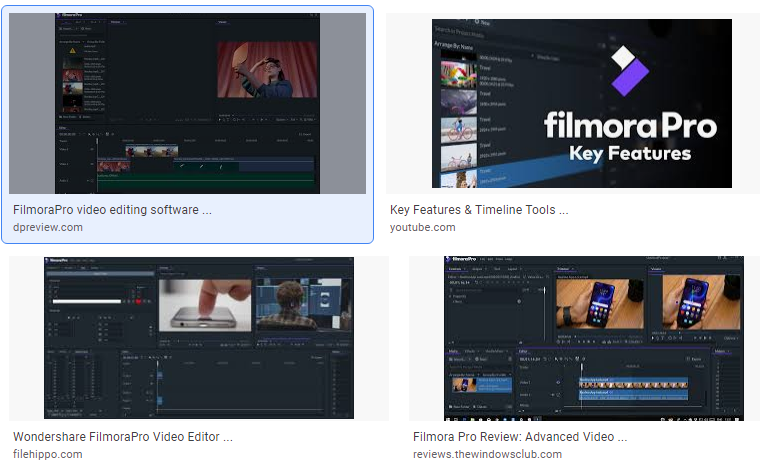Open the dpreview FilmoraPro screenshot thumbnail

187,103
